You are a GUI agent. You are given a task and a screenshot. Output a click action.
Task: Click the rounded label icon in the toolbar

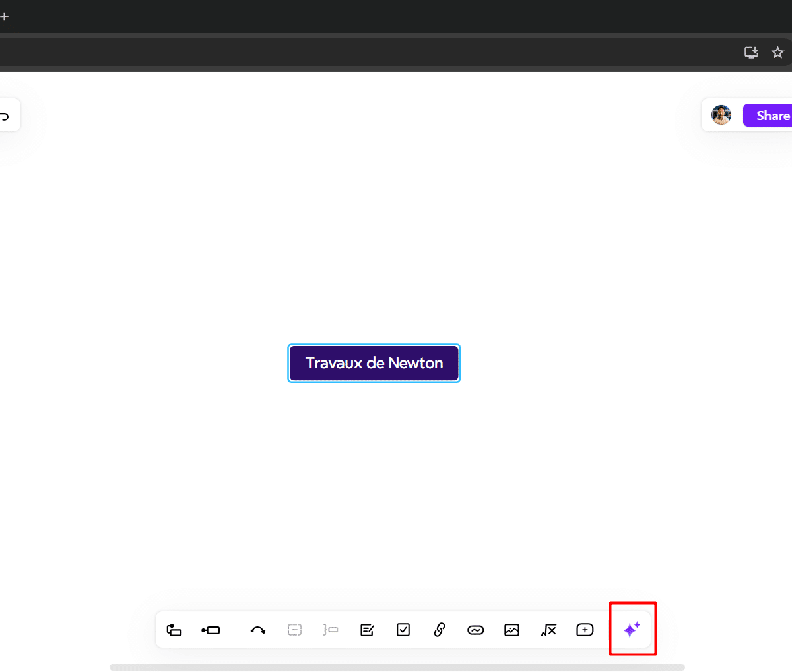pos(475,630)
